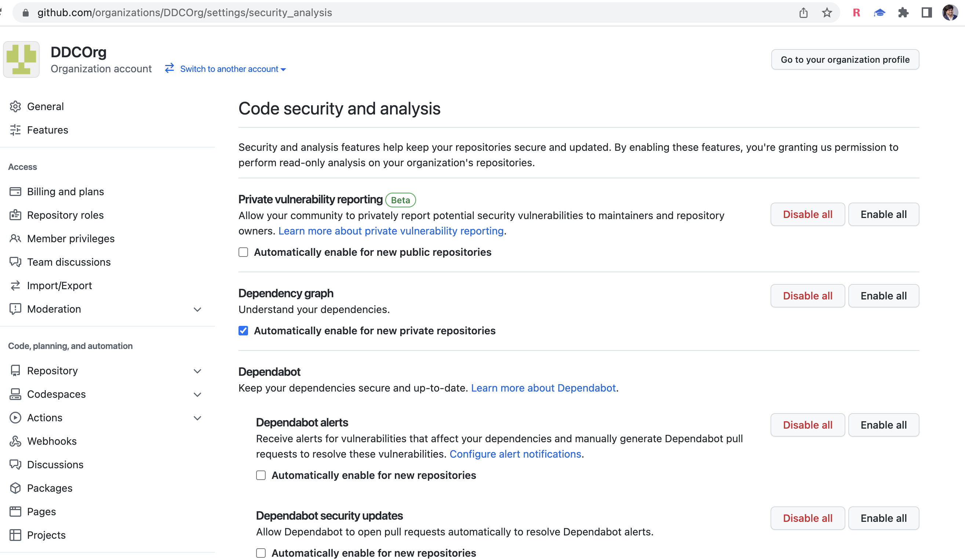Check auto-enable Dependabot alerts for new repositories
The height and width of the screenshot is (560, 965).
coord(261,475)
